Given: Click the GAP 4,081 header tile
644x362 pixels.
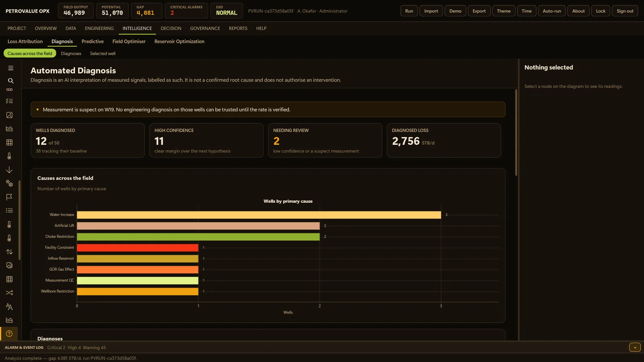Looking at the screenshot, I should point(147,10).
